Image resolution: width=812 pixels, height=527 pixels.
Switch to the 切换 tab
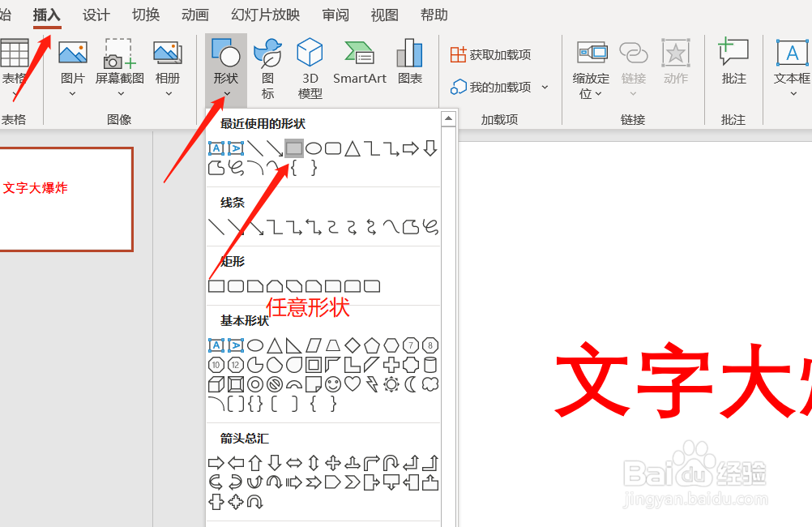146,15
